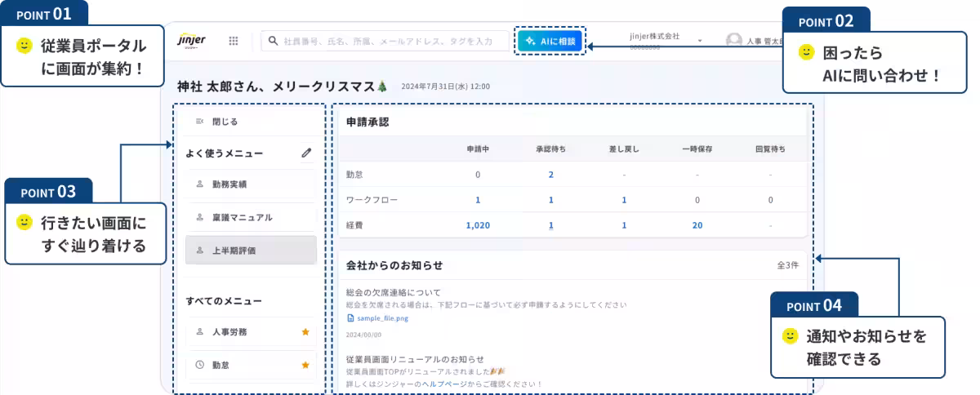Open the app grid launcher icon
Image resolution: width=980 pixels, height=395 pixels.
234,41
